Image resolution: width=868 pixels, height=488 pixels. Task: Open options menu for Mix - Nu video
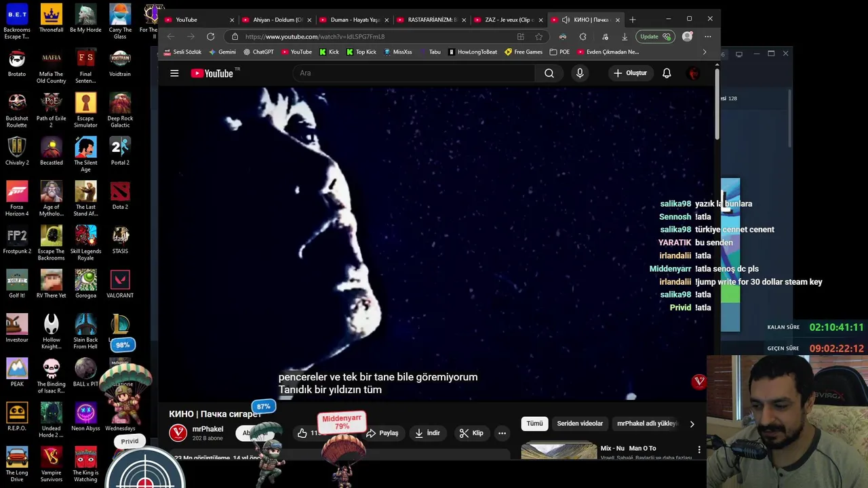(x=699, y=449)
